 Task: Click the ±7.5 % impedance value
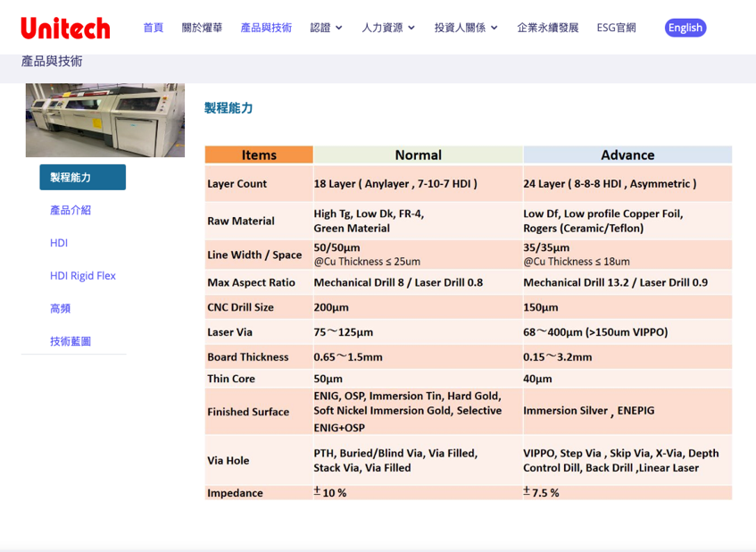click(x=541, y=493)
